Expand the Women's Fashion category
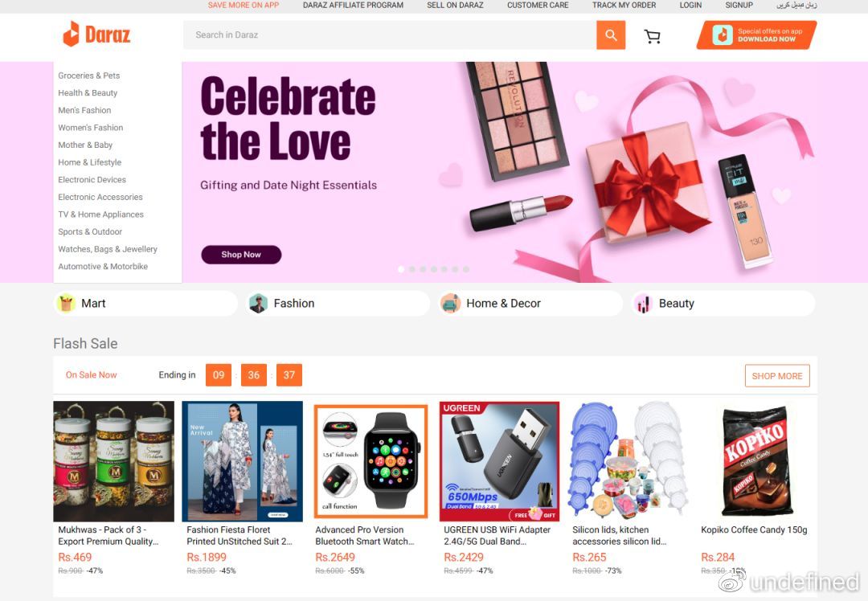 click(91, 128)
